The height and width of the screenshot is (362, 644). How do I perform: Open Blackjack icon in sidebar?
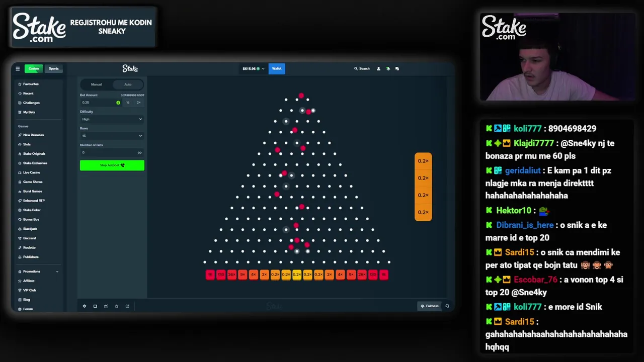20,229
